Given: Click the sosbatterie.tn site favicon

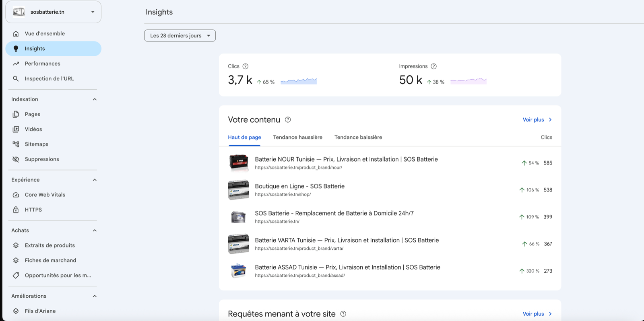Looking at the screenshot, I should coord(19,12).
